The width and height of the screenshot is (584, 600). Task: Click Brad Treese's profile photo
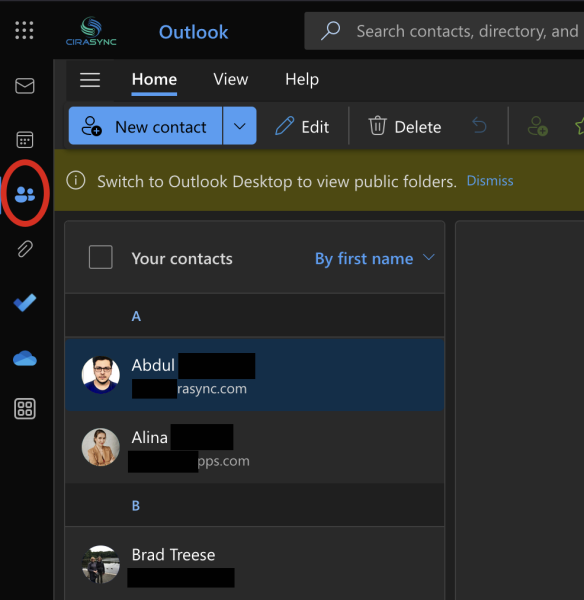click(101, 564)
